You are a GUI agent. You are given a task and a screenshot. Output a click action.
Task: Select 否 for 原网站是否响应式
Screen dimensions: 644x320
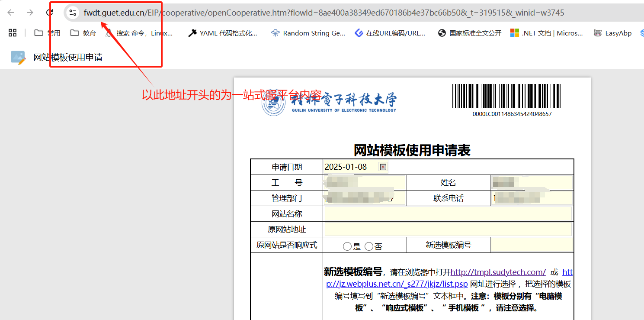(x=368, y=246)
